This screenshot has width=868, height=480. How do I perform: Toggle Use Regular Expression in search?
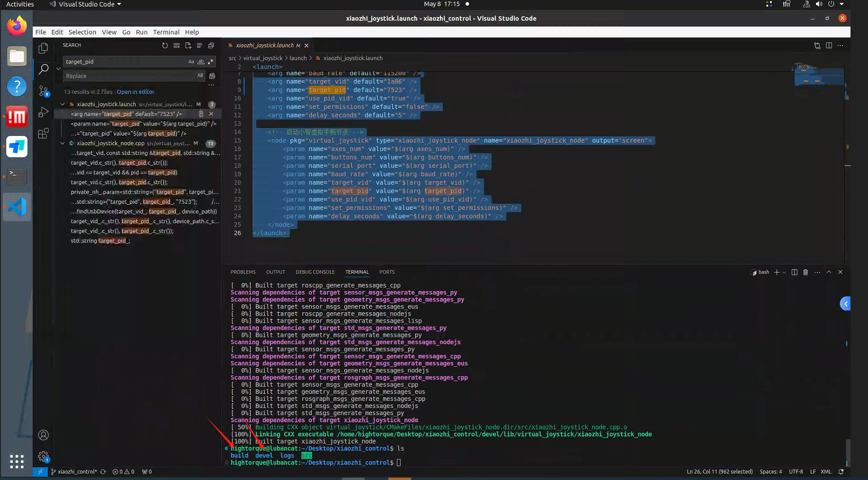[x=211, y=62]
